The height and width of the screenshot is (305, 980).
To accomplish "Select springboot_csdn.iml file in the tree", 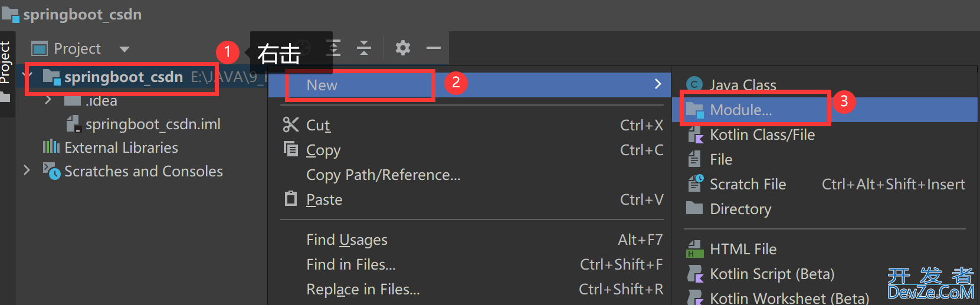I will coord(153,124).
